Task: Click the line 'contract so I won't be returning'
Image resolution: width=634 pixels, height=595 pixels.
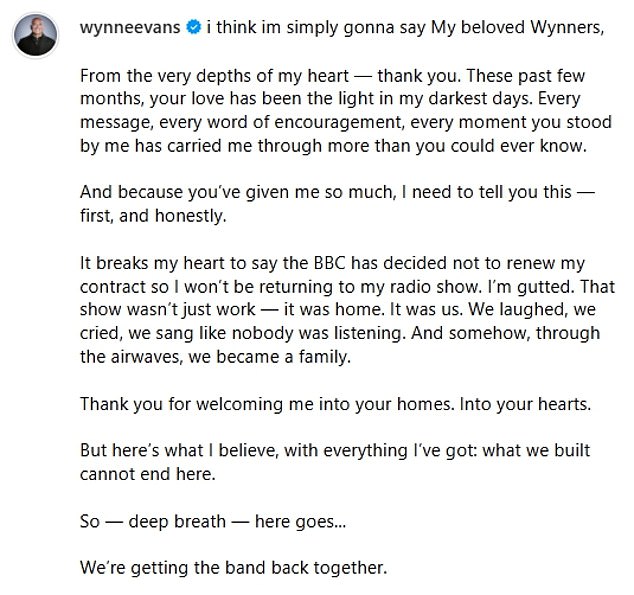Action: click(347, 286)
